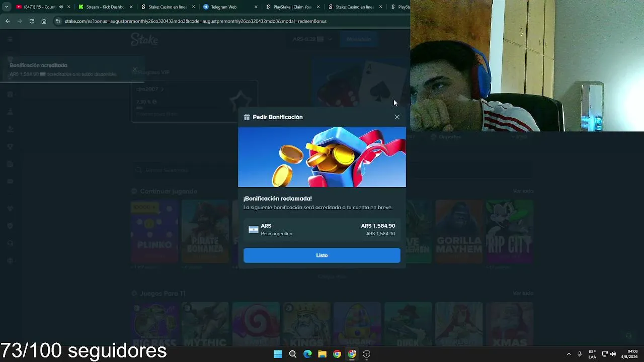Image resolution: width=644 pixels, height=362 pixels.
Task: Open the ESP LAA keyboard language switcher
Action: coord(592,354)
